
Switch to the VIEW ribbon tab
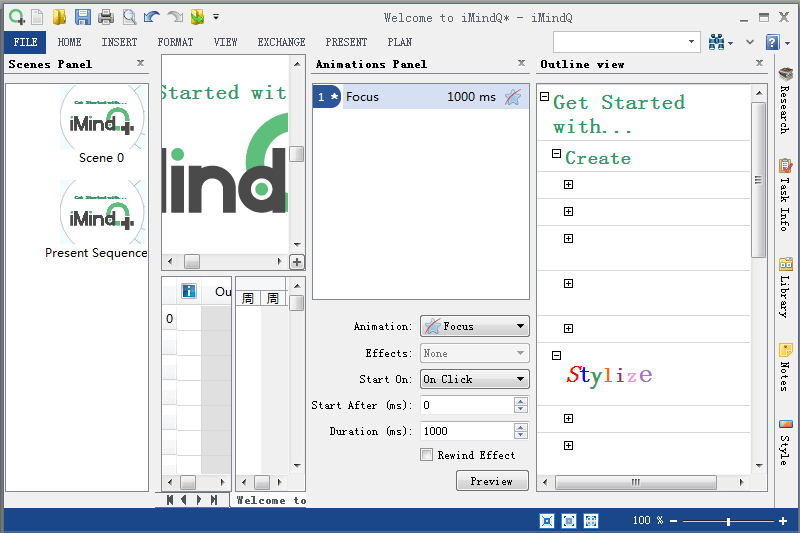pyautogui.click(x=226, y=42)
